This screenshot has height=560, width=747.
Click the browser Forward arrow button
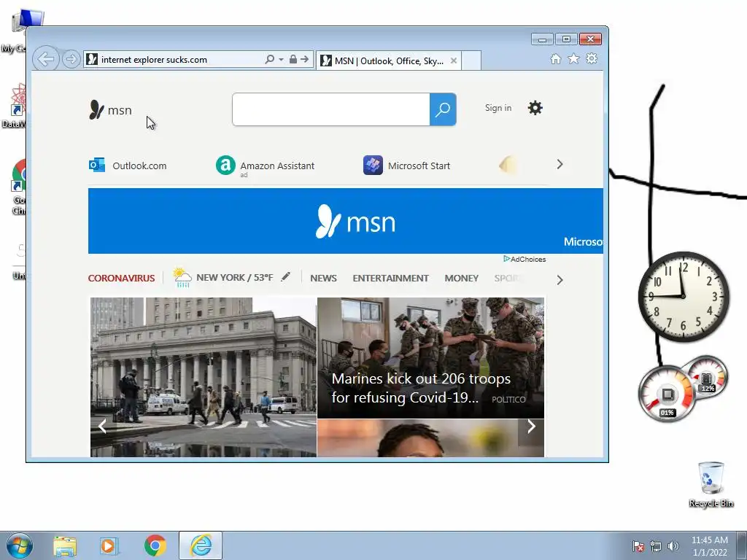pyautogui.click(x=71, y=59)
